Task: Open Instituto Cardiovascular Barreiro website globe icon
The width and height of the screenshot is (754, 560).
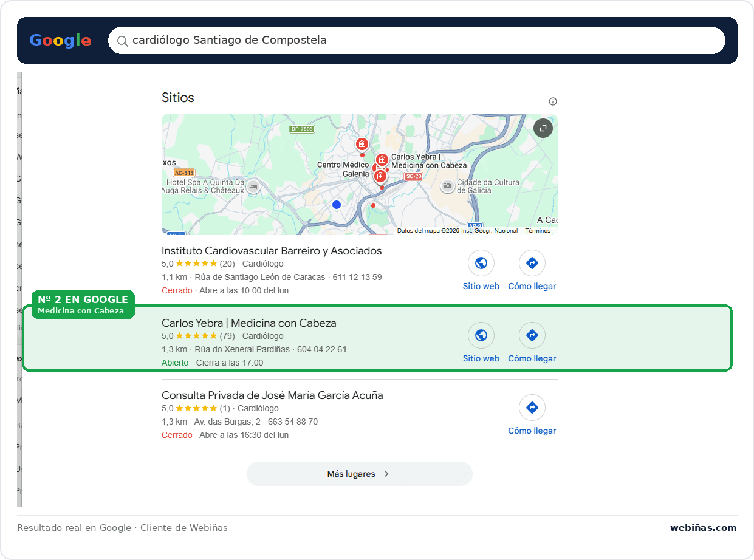Action: coord(481,263)
